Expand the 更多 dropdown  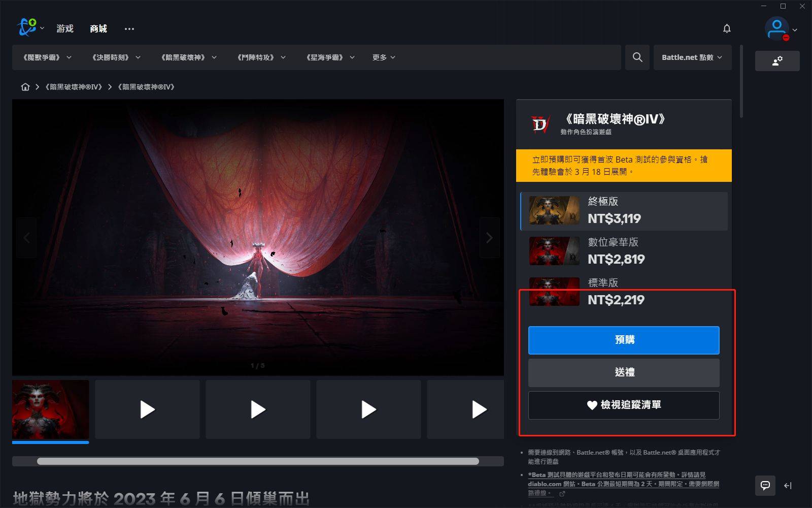(384, 57)
